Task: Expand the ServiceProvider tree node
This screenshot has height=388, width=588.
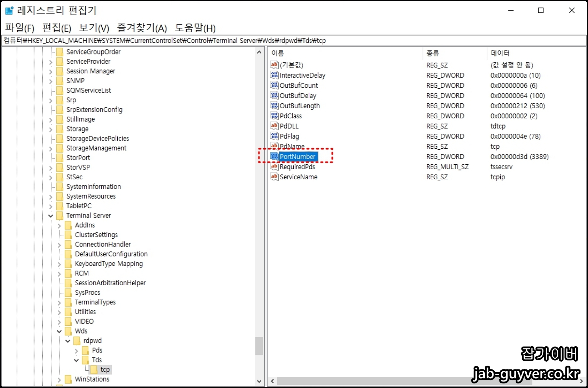Action: coord(51,62)
